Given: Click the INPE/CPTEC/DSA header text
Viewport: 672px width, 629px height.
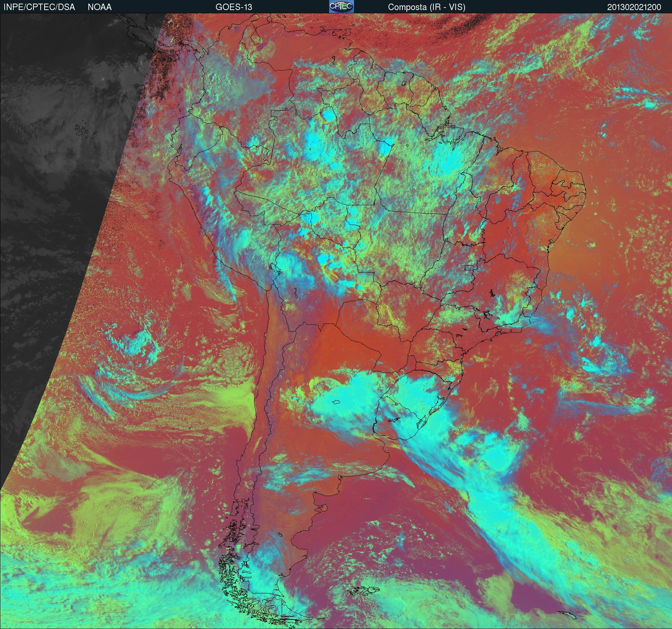Looking at the screenshot, I should pos(39,7).
